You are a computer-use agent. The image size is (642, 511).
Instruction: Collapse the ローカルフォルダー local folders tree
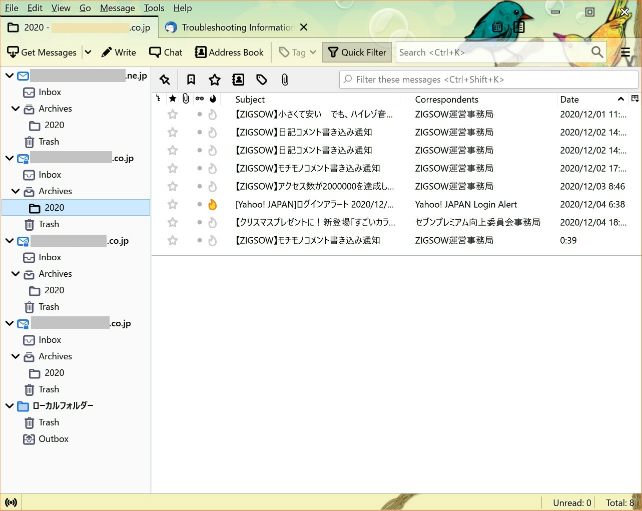pos(9,406)
